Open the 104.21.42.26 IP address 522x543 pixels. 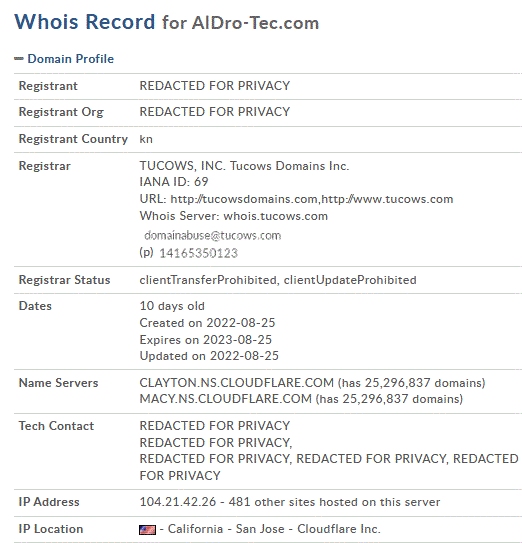(x=178, y=502)
